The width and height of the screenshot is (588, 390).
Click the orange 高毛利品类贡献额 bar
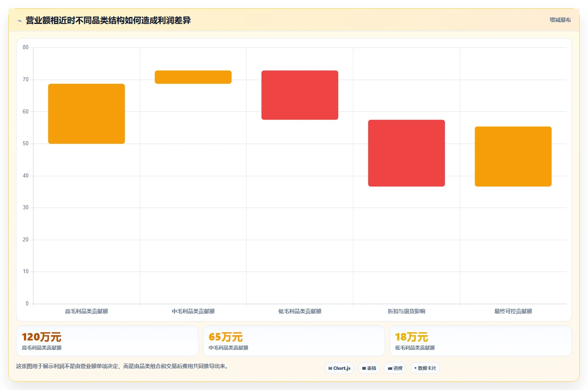(87, 114)
